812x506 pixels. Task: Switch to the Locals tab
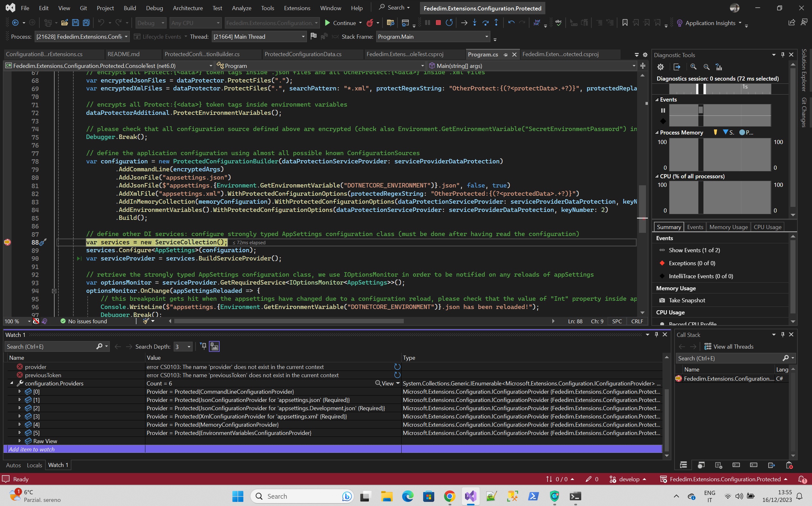click(34, 465)
